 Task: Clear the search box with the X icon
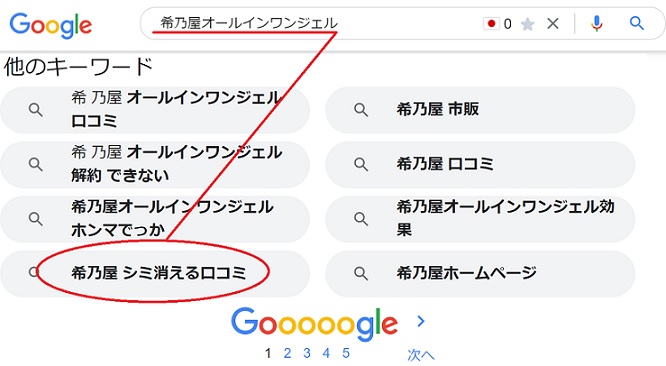553,23
